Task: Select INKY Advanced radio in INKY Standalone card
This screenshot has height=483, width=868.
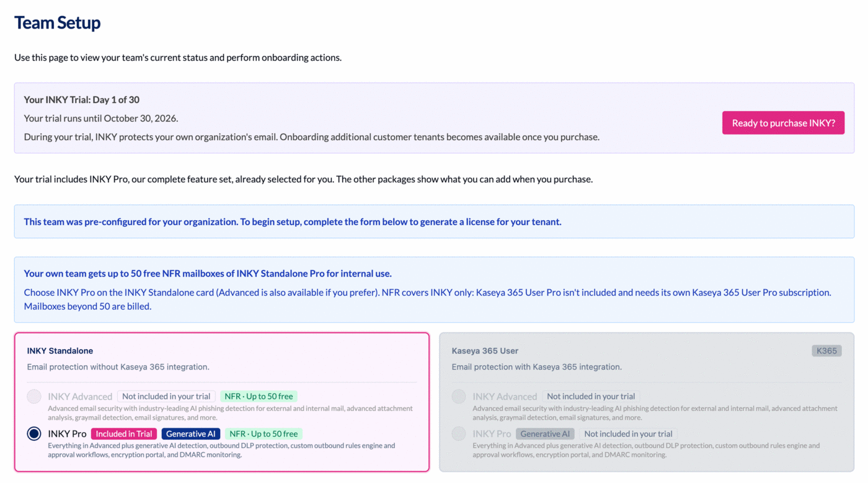Action: pos(34,396)
